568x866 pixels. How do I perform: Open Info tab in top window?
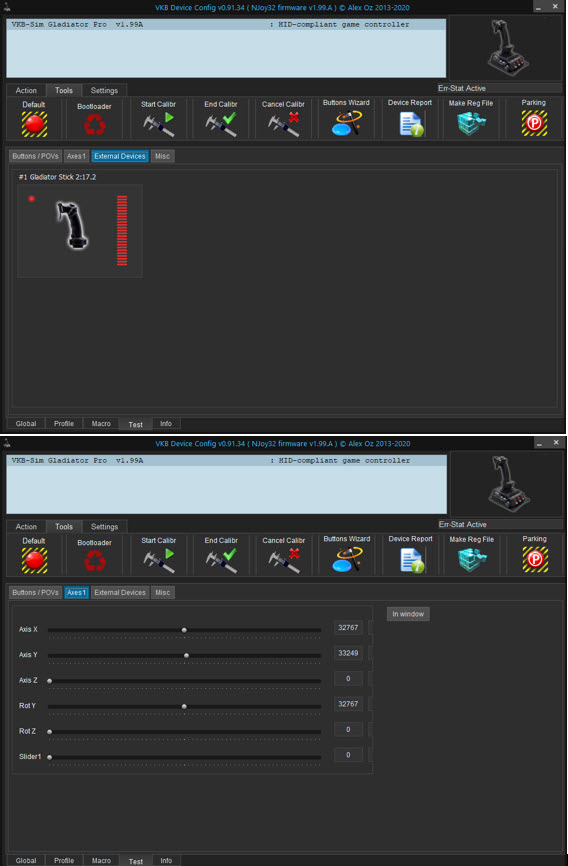(166, 424)
